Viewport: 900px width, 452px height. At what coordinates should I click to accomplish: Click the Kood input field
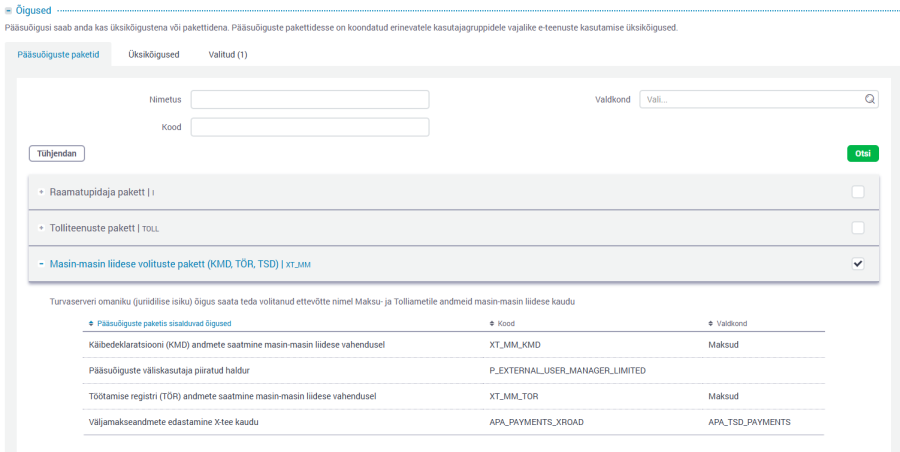tap(310, 127)
